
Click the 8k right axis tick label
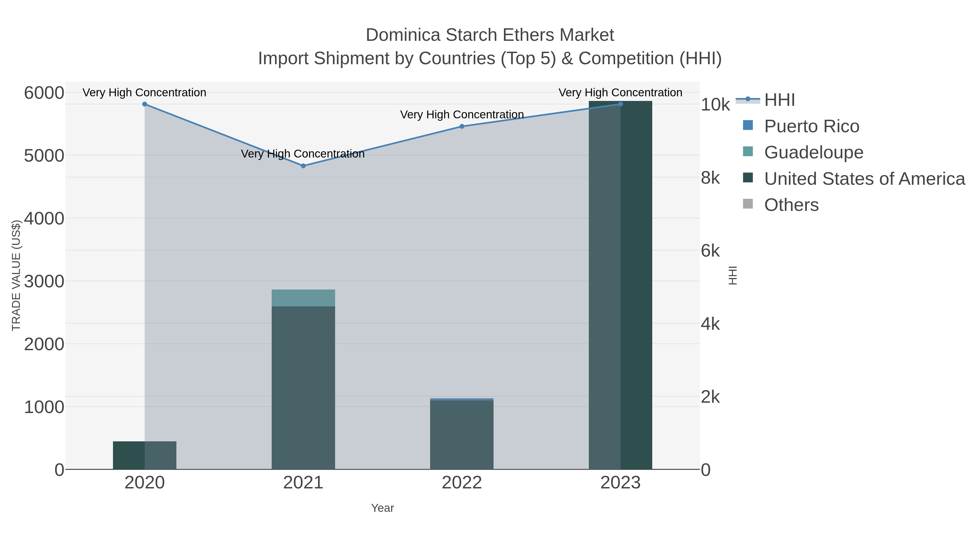click(x=710, y=178)
